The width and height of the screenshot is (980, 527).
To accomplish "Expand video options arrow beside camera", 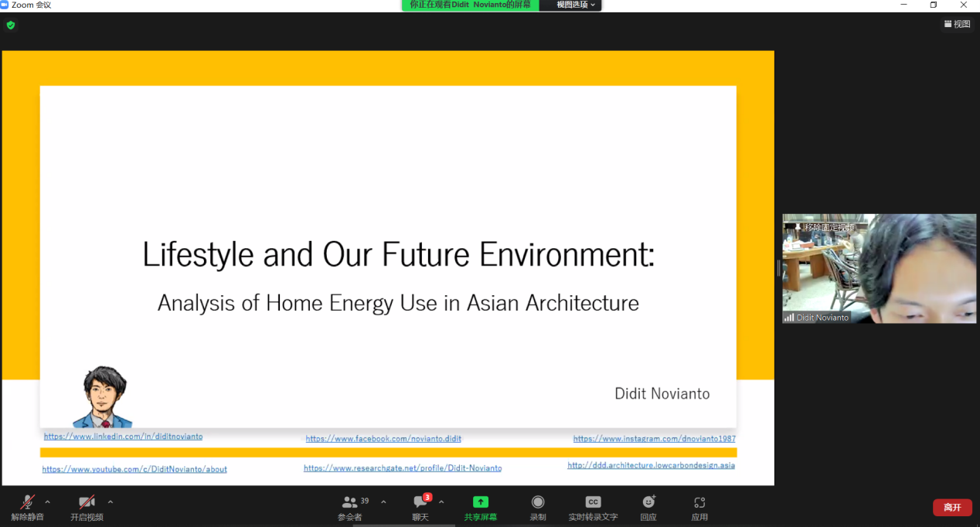I will [x=111, y=501].
